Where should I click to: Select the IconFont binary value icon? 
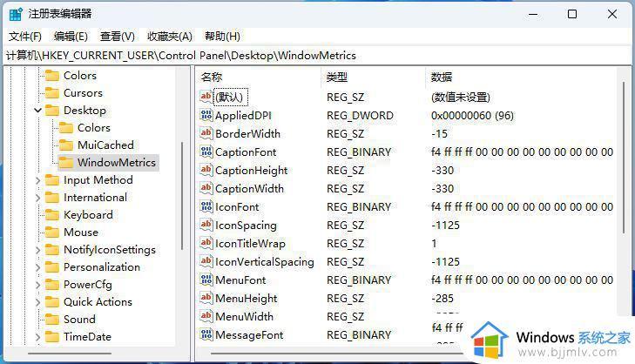pyautogui.click(x=206, y=206)
